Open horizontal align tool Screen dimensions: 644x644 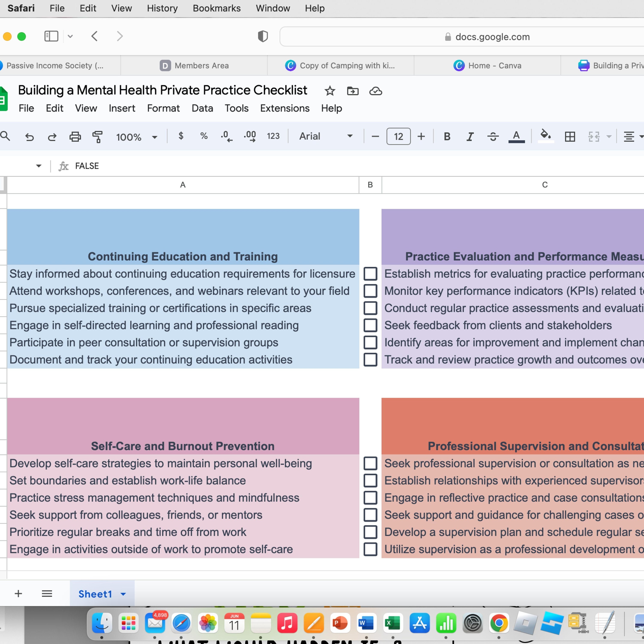629,136
